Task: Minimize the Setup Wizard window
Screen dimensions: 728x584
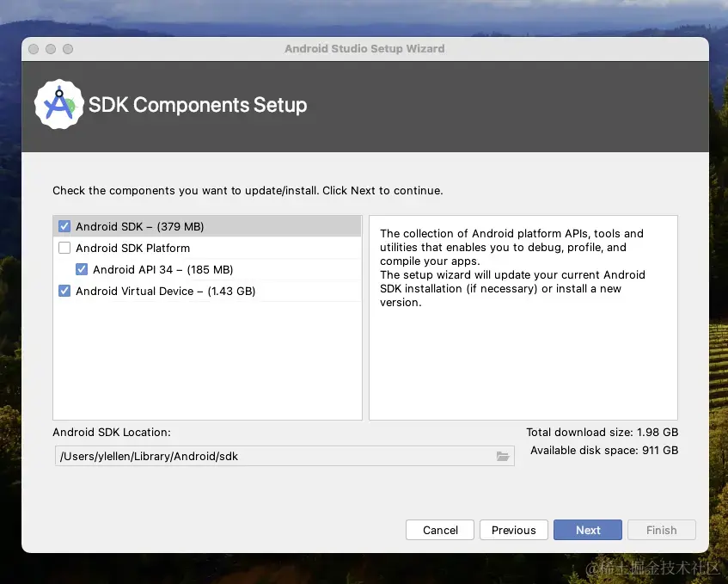Action: [51, 49]
